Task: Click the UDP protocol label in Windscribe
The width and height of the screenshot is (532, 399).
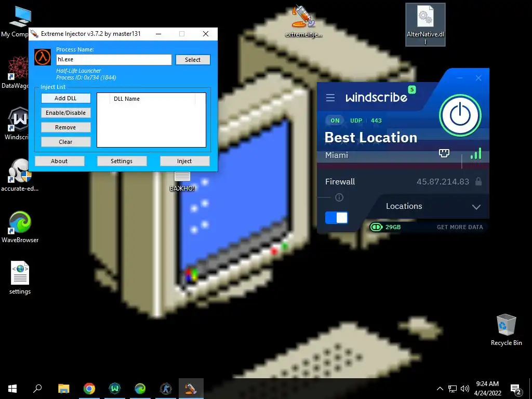Action: (356, 121)
